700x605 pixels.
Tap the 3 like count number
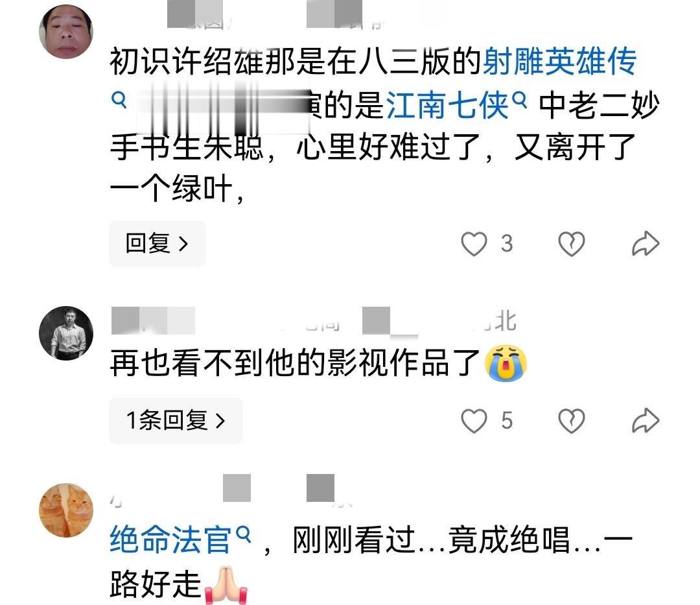click(507, 244)
